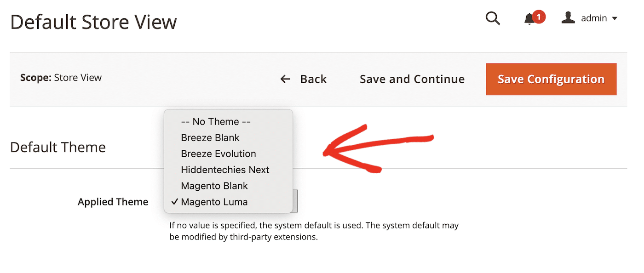Select the Breeze Evolution theme option
644x273 pixels.
[x=218, y=154]
